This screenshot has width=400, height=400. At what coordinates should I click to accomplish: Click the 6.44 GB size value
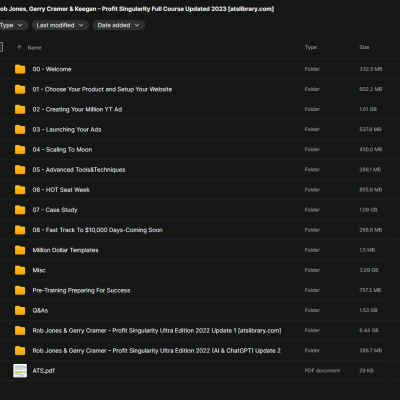pyautogui.click(x=369, y=330)
